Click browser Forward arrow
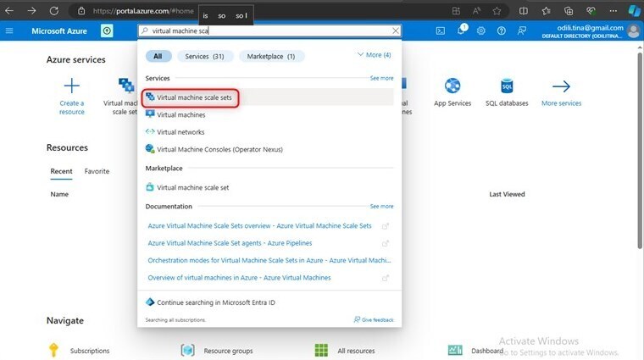This screenshot has width=644, height=360. point(31,11)
